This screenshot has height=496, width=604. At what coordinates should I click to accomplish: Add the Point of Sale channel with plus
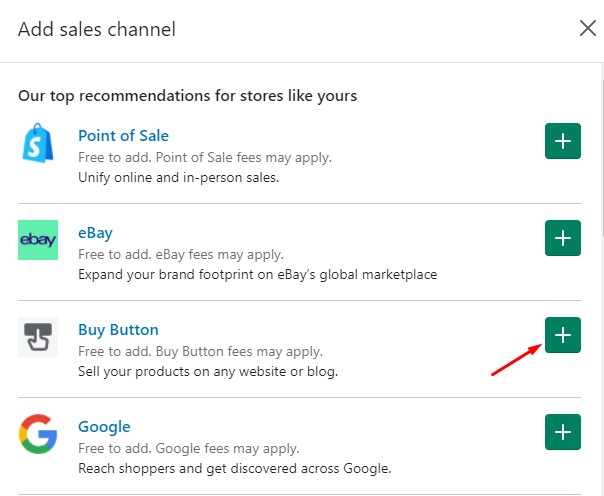coord(563,142)
